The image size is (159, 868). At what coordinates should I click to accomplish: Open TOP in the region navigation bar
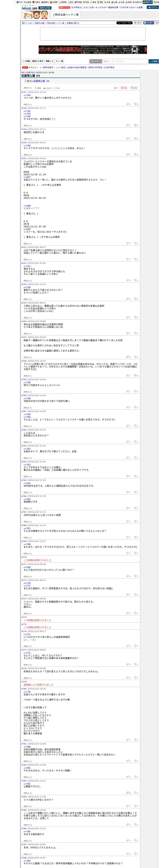pos(19,2)
